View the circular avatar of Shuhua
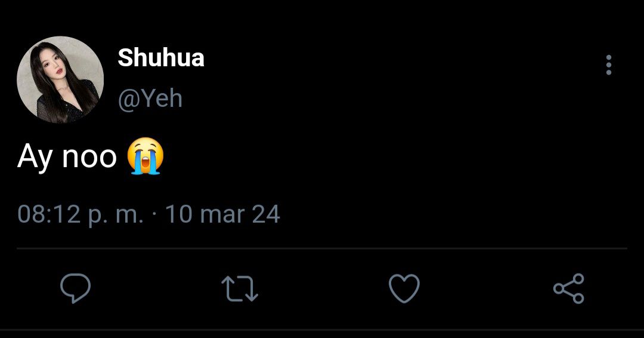Viewport: 644px width, 338px height. (60, 79)
